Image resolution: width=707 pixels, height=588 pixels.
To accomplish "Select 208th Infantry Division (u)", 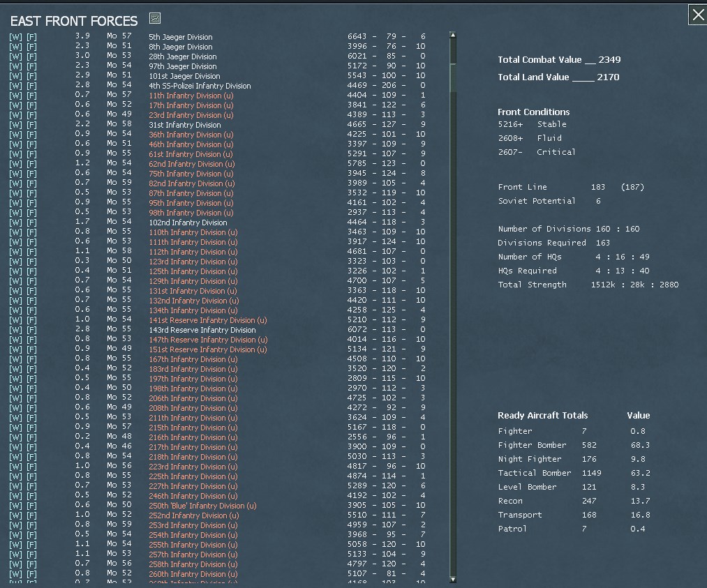I will pyautogui.click(x=193, y=408).
